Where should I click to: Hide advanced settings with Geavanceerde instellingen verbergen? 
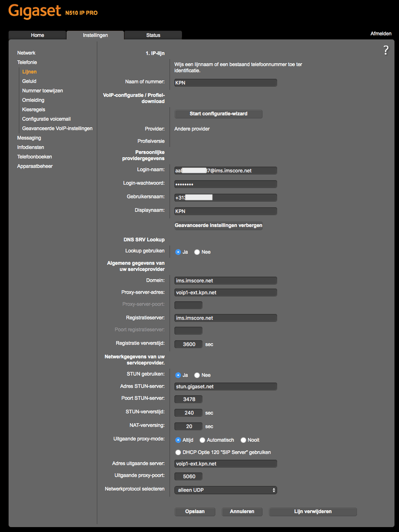click(x=218, y=225)
